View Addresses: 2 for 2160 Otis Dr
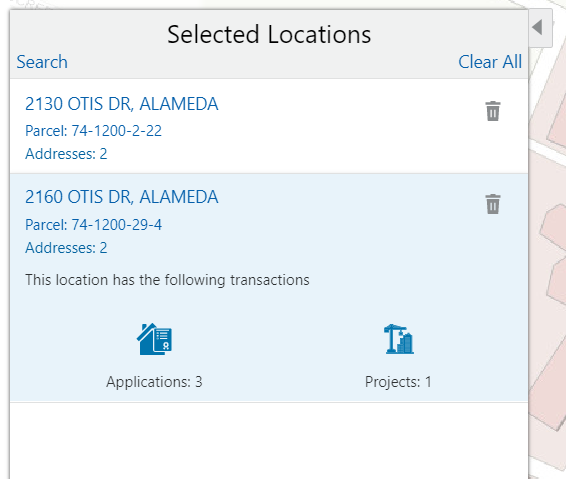The height and width of the screenshot is (479, 566). click(66, 248)
